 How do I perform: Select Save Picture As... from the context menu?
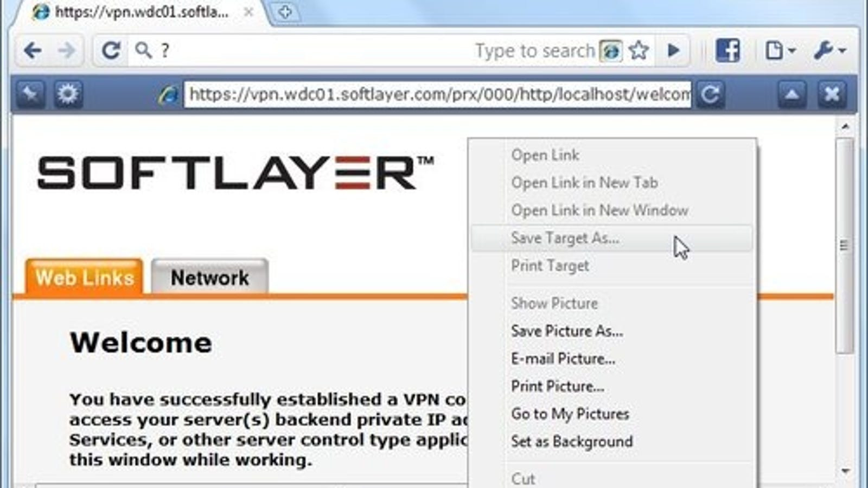pos(567,331)
